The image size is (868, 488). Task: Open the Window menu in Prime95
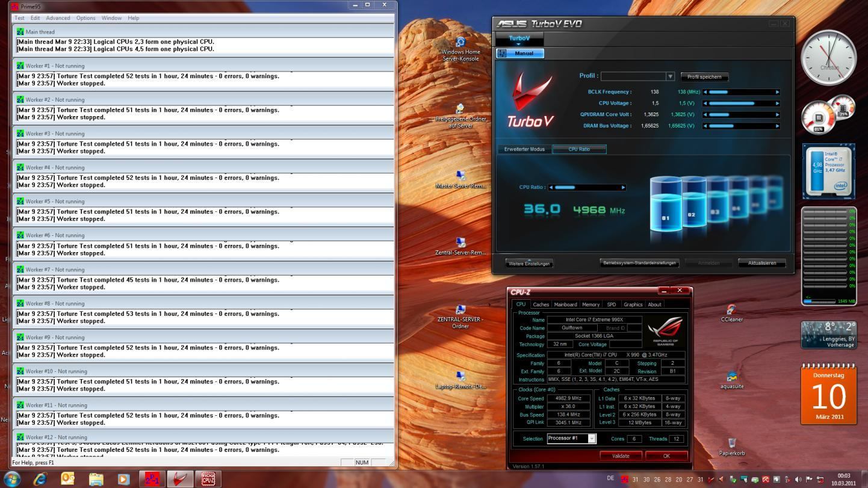click(111, 18)
